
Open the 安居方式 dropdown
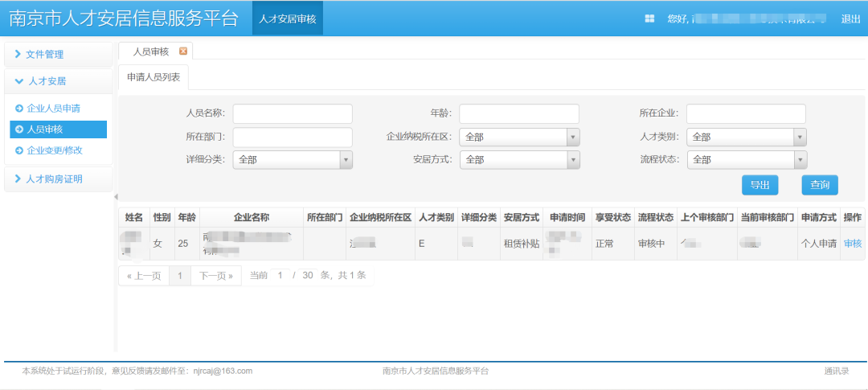click(x=519, y=159)
